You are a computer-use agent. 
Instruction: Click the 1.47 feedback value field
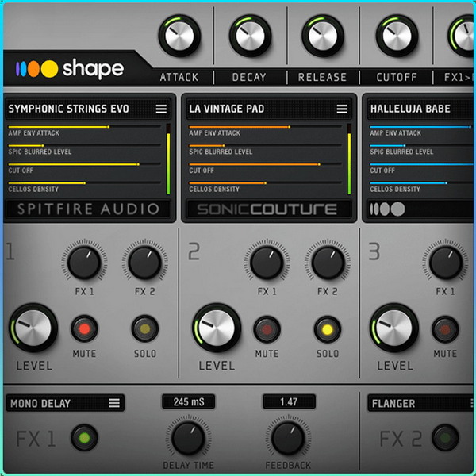[289, 402]
